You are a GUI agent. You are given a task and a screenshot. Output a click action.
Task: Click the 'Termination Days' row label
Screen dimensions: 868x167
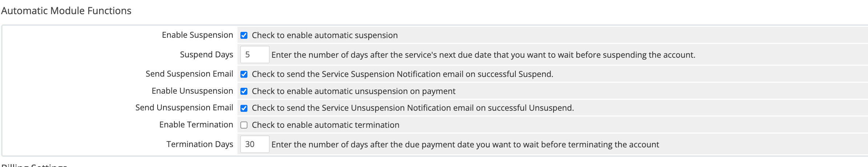click(x=200, y=144)
